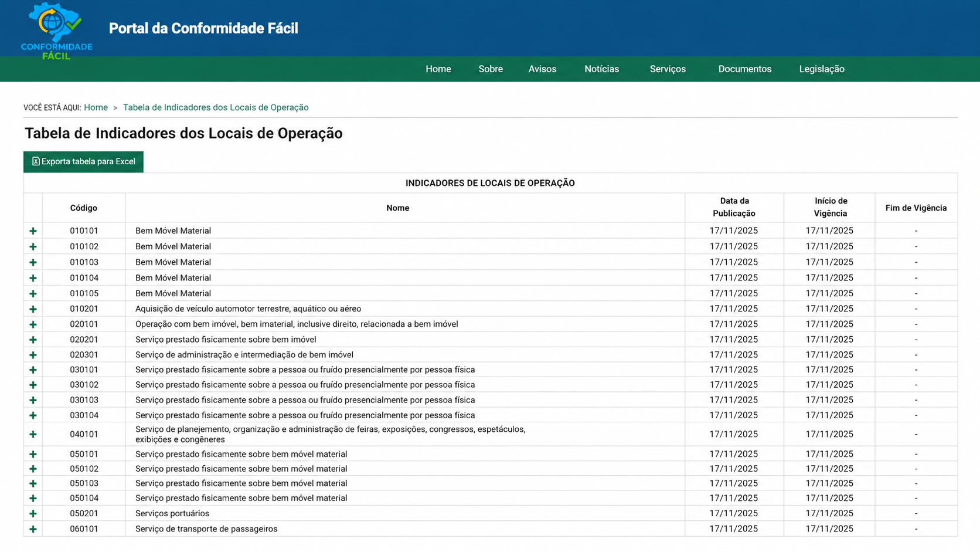
Task: Select code cell 030104
Action: tap(84, 415)
